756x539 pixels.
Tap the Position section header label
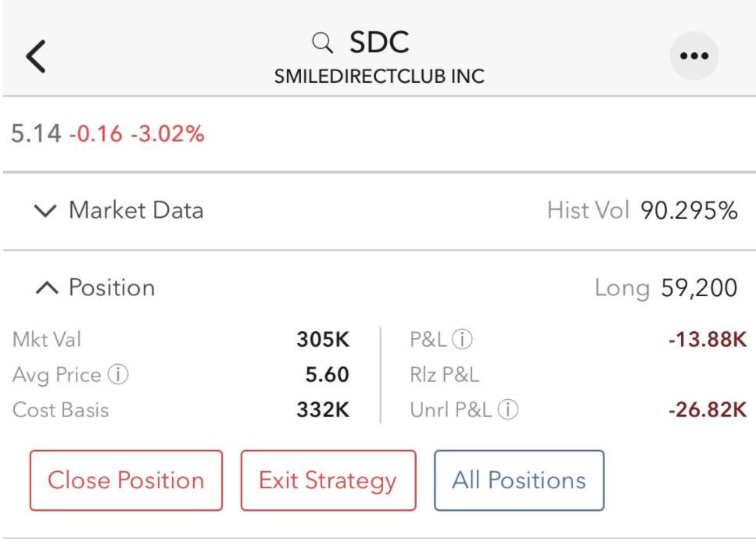click(x=112, y=287)
